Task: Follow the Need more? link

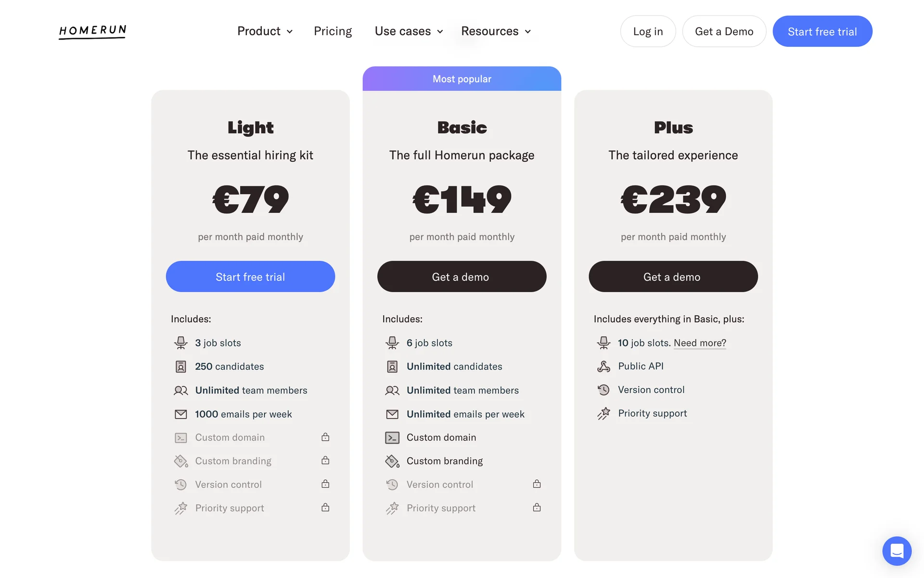Action: click(700, 343)
